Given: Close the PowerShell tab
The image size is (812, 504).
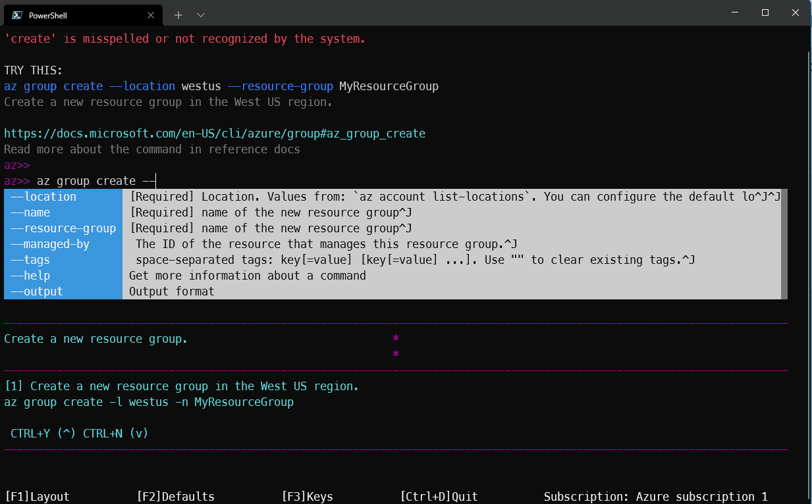Looking at the screenshot, I should [x=151, y=15].
